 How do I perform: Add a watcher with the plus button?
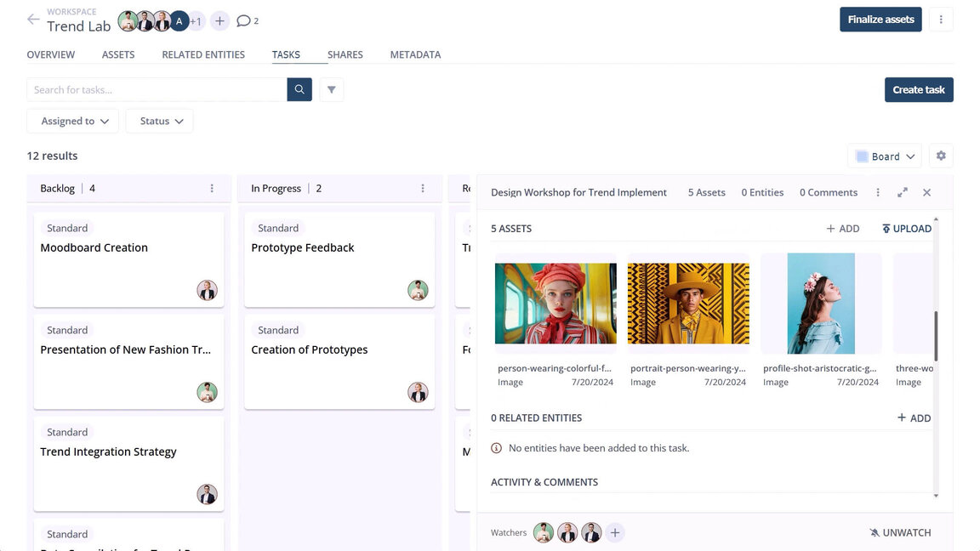[x=615, y=533]
